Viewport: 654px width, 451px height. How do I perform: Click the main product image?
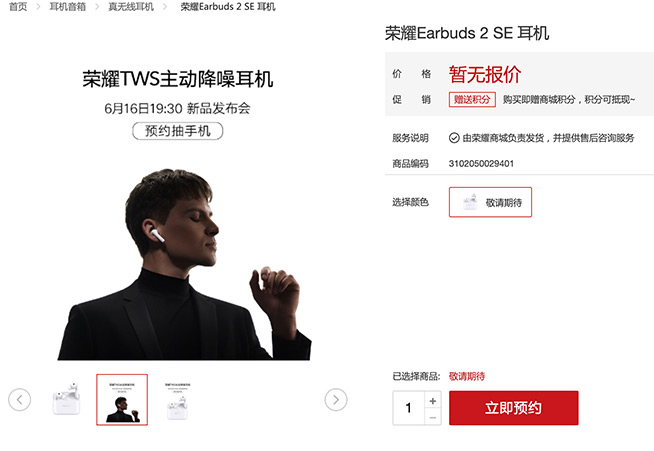pyautogui.click(x=178, y=213)
